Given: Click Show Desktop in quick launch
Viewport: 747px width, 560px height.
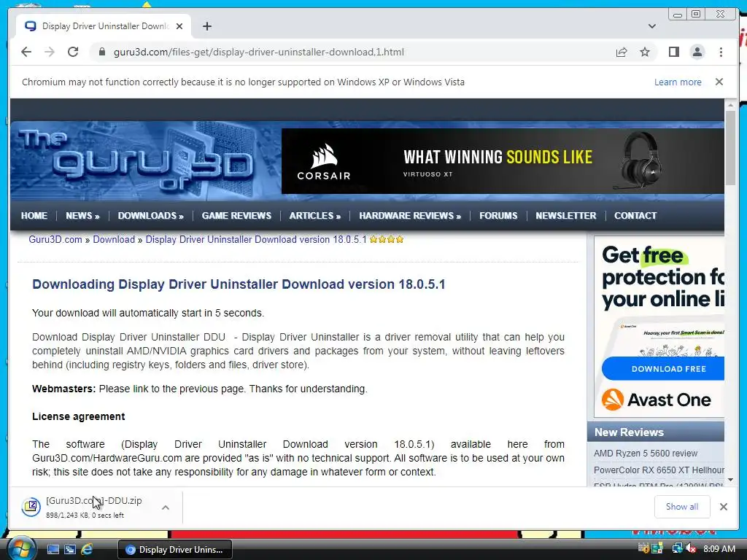Looking at the screenshot, I should [x=53, y=550].
